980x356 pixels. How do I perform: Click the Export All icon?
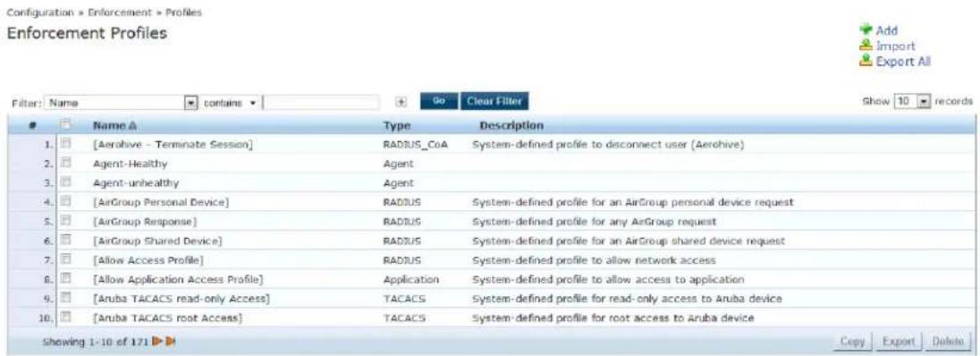click(x=866, y=61)
